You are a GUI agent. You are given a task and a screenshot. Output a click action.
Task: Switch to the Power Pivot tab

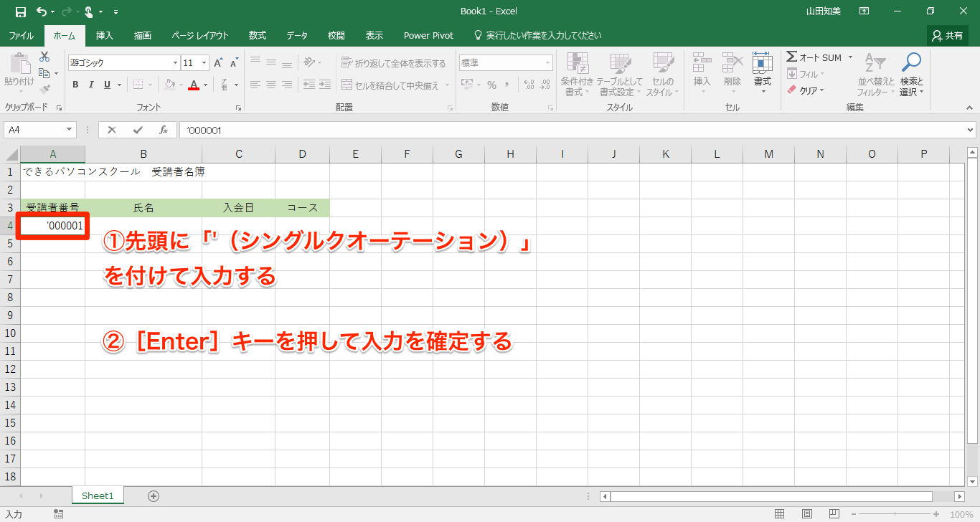pyautogui.click(x=428, y=35)
